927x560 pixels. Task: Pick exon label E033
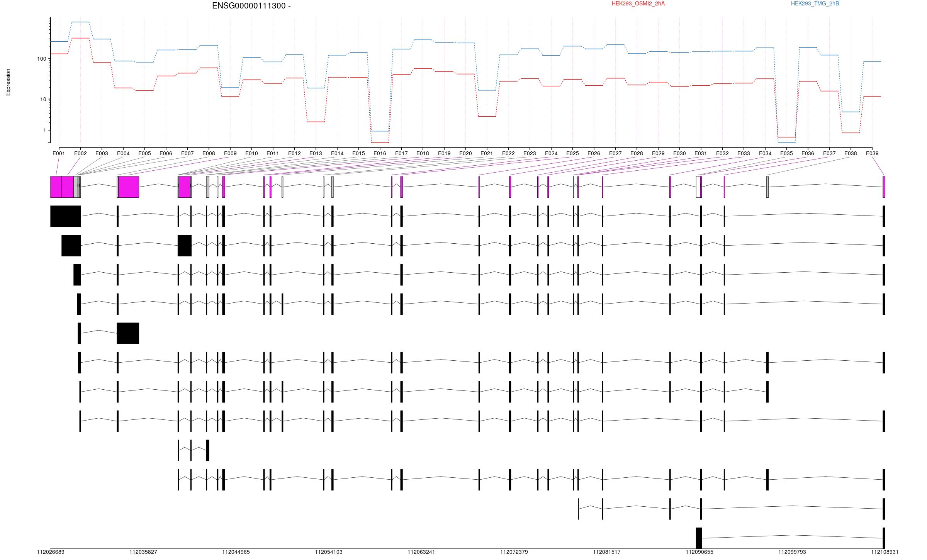744,153
